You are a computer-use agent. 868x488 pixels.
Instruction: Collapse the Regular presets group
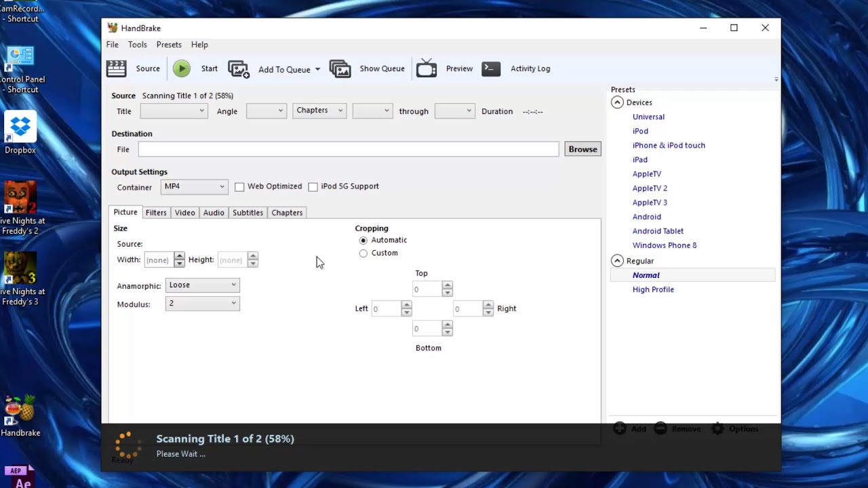[617, 260]
